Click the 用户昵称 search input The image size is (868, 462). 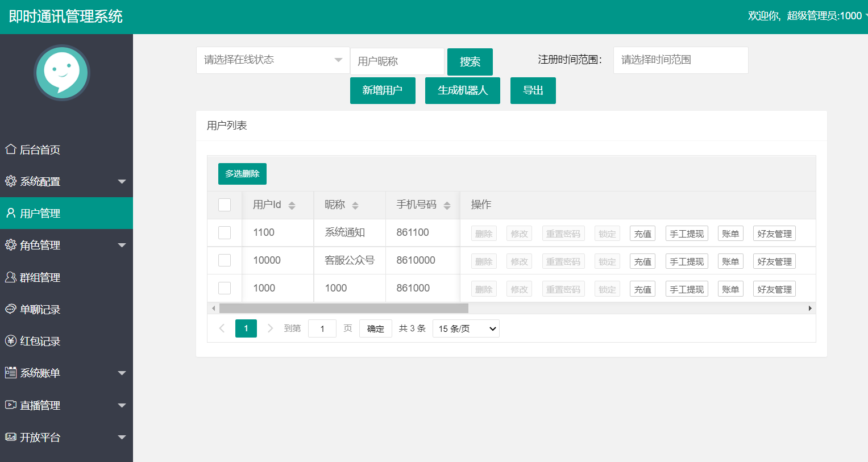(397, 61)
